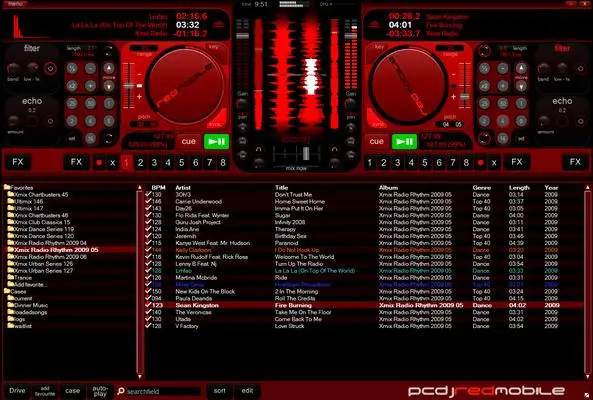Toggle the left deck key lock button
The height and width of the screenshot is (400, 593).
coord(214,47)
